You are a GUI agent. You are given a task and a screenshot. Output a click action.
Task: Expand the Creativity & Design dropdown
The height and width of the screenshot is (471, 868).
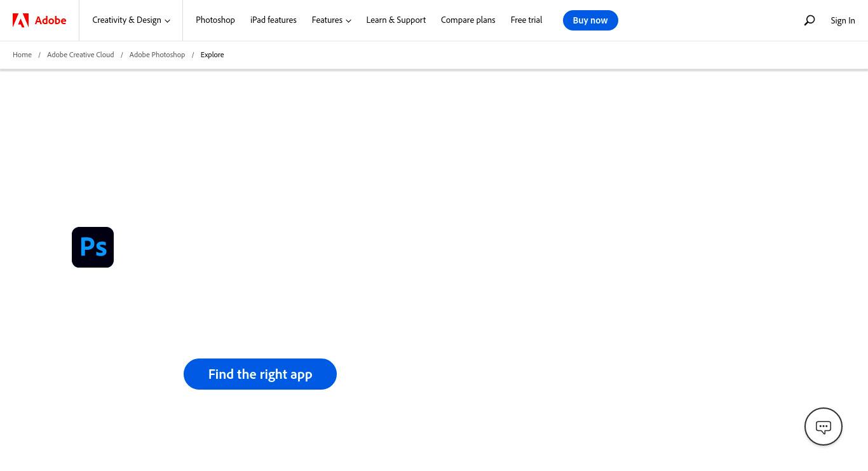point(131,20)
